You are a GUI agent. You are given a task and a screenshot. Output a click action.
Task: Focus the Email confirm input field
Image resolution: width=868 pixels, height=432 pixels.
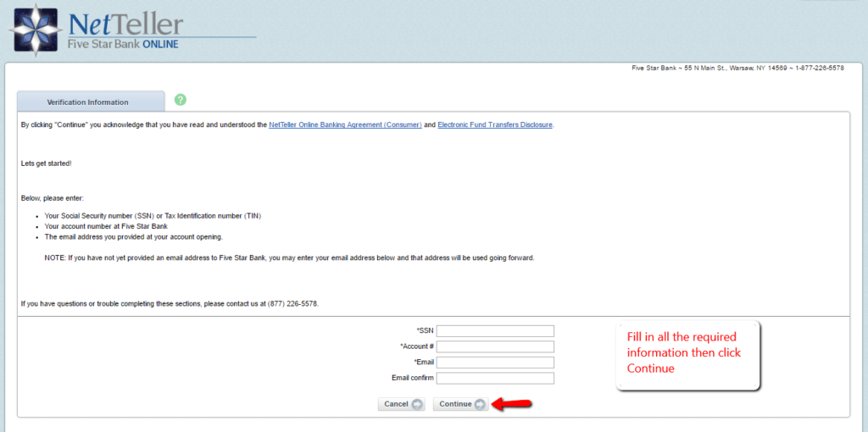495,379
